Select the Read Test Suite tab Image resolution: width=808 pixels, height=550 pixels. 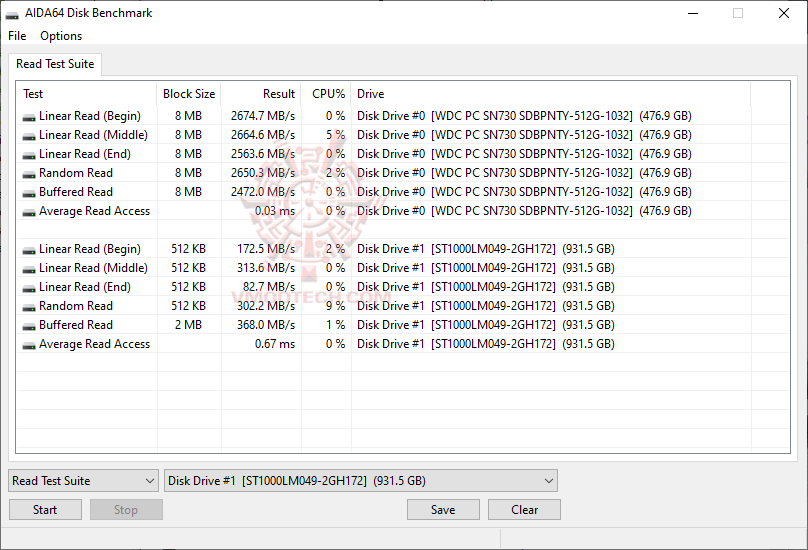pos(55,64)
